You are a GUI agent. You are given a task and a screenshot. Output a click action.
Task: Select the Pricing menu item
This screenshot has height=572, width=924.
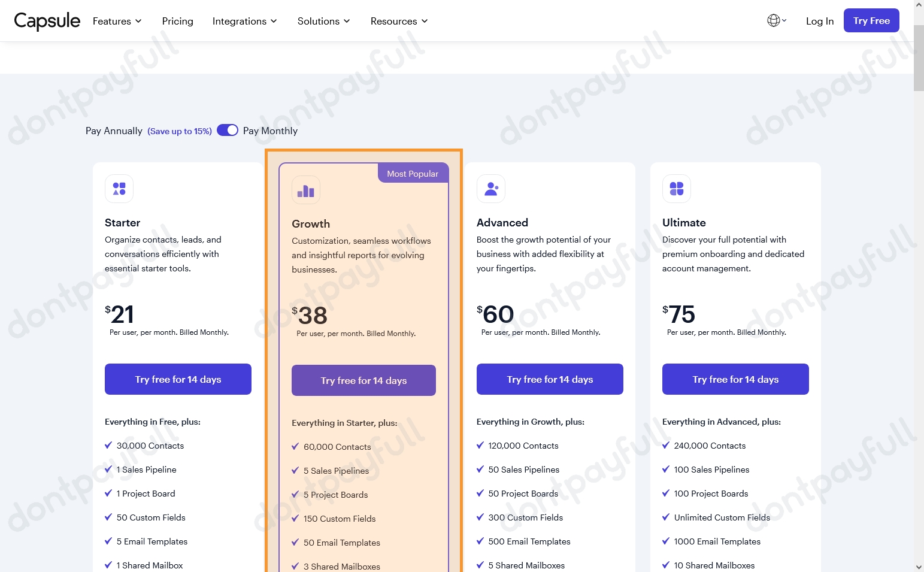[177, 20]
